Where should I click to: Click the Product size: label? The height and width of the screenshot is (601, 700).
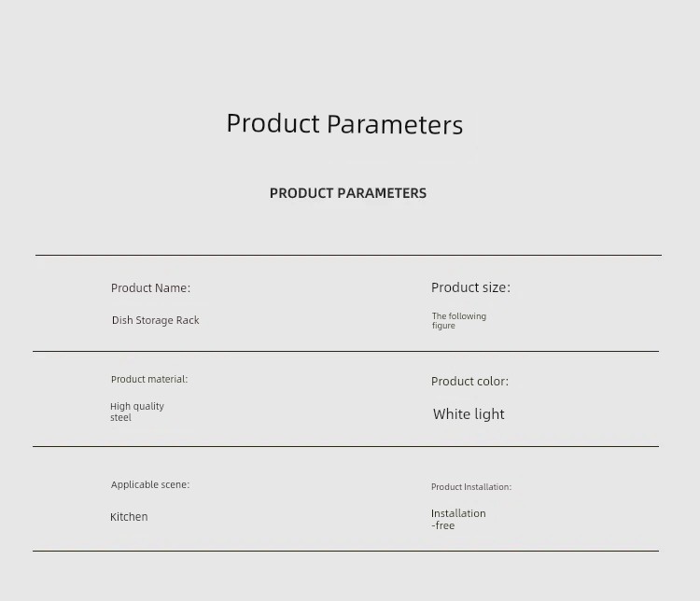(470, 287)
